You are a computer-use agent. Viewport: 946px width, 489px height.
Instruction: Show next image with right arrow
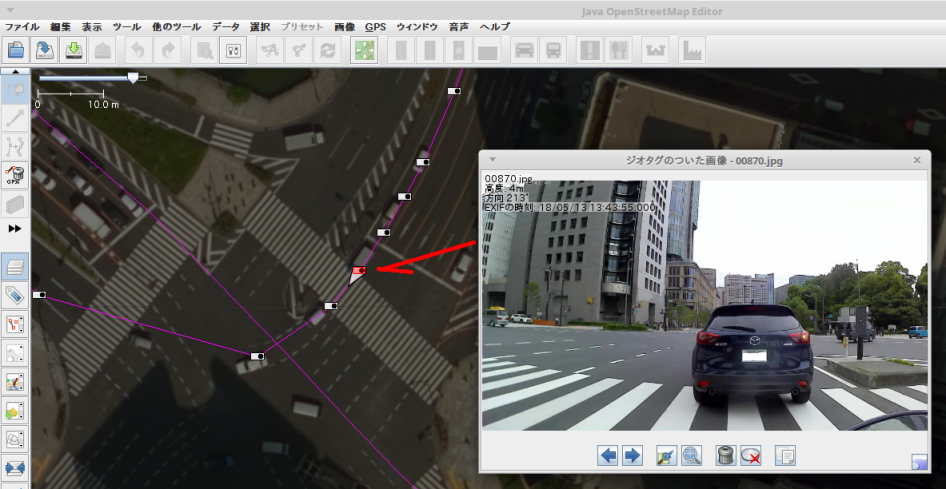point(632,455)
